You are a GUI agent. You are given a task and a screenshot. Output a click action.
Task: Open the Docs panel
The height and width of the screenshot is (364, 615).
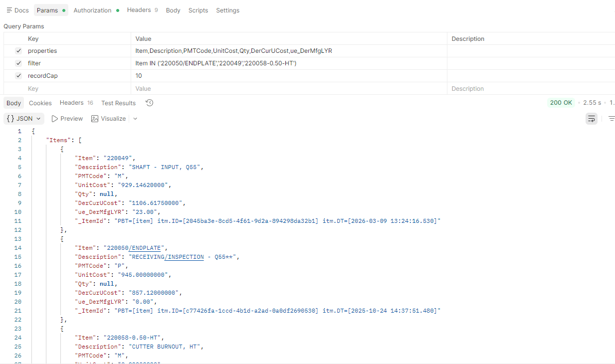[x=17, y=10]
